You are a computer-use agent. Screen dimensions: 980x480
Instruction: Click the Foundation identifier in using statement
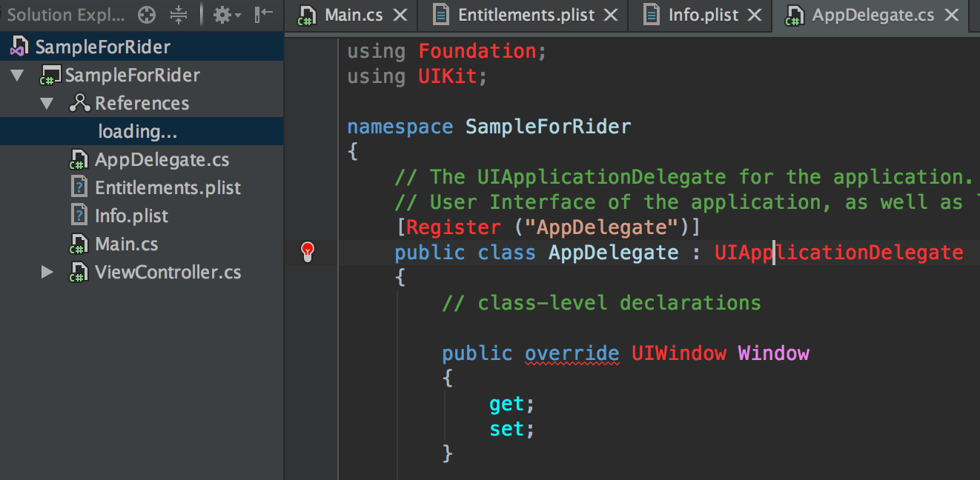click(477, 51)
